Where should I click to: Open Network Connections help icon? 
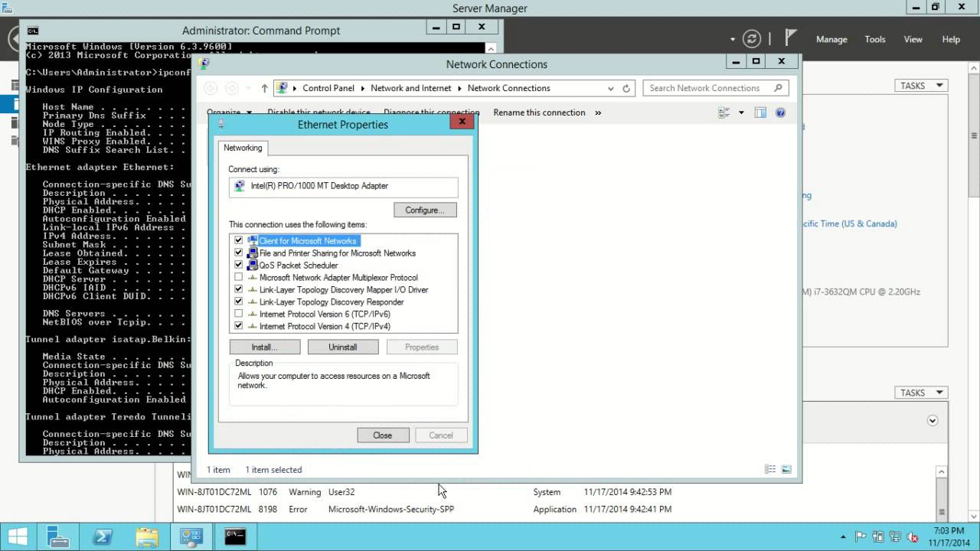coord(780,112)
